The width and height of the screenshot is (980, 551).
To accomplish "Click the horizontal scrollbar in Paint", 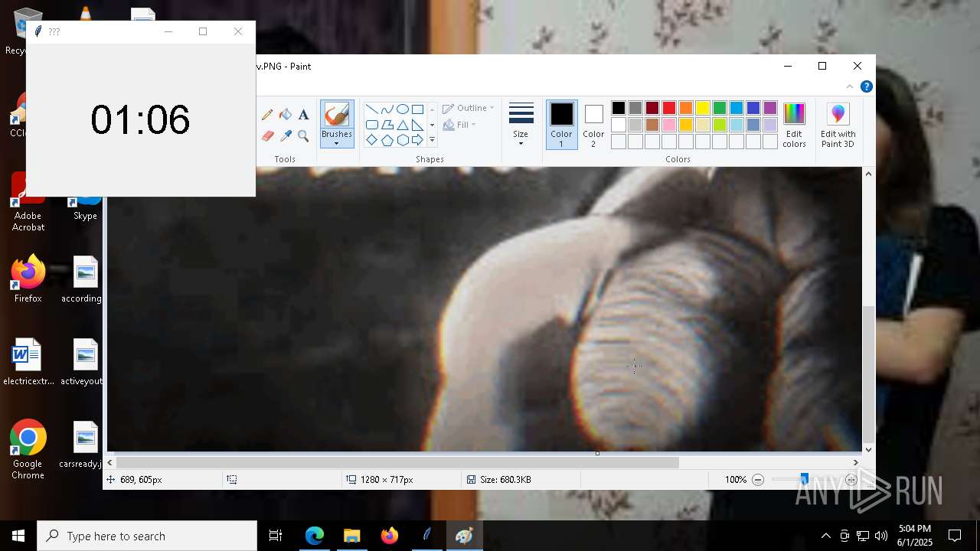I will 397,462.
